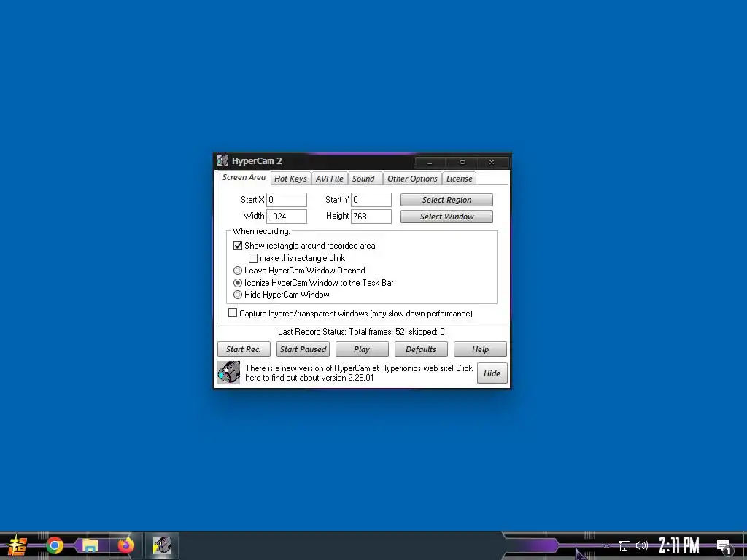The width and height of the screenshot is (747, 560).
Task: Launch Google Chrome from the taskbar
Action: coord(54,545)
